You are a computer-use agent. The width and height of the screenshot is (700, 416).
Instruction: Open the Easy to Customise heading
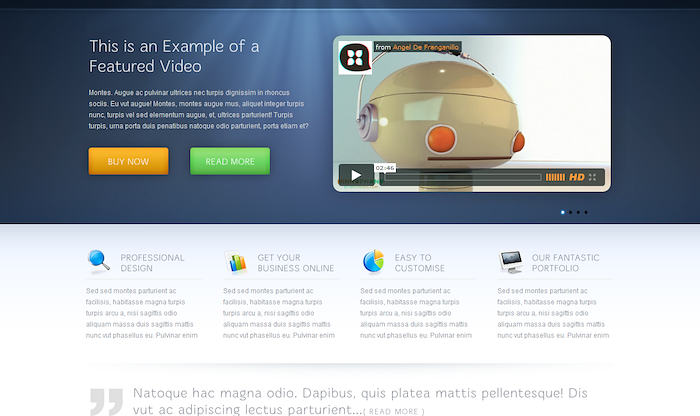420,263
